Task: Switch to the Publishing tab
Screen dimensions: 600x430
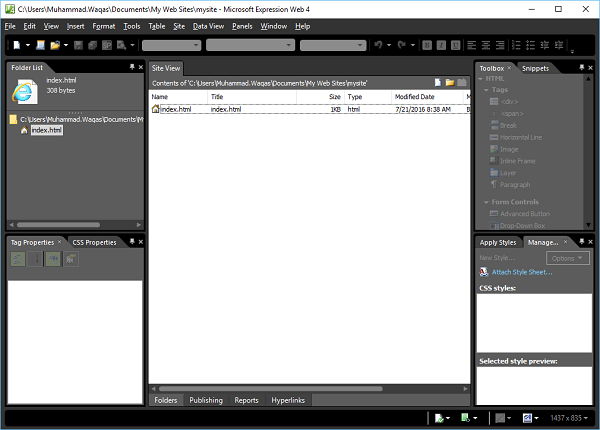Action: pyautogui.click(x=206, y=400)
